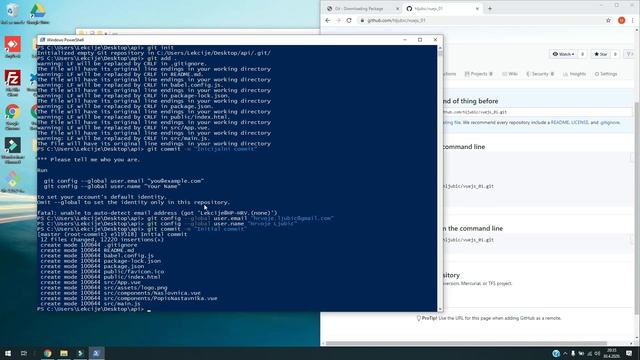640x360 pixels.
Task: Open the Wiki tab on GitHub
Action: tap(510, 74)
